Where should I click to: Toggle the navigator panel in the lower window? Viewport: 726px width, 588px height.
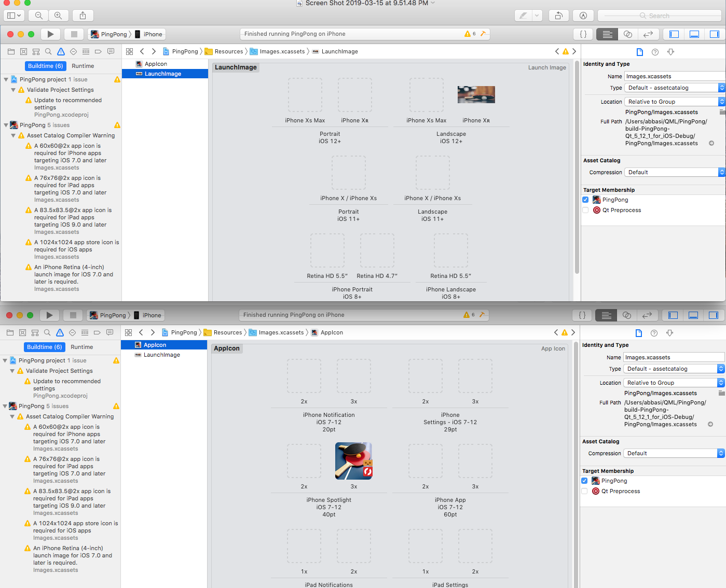pyautogui.click(x=673, y=315)
